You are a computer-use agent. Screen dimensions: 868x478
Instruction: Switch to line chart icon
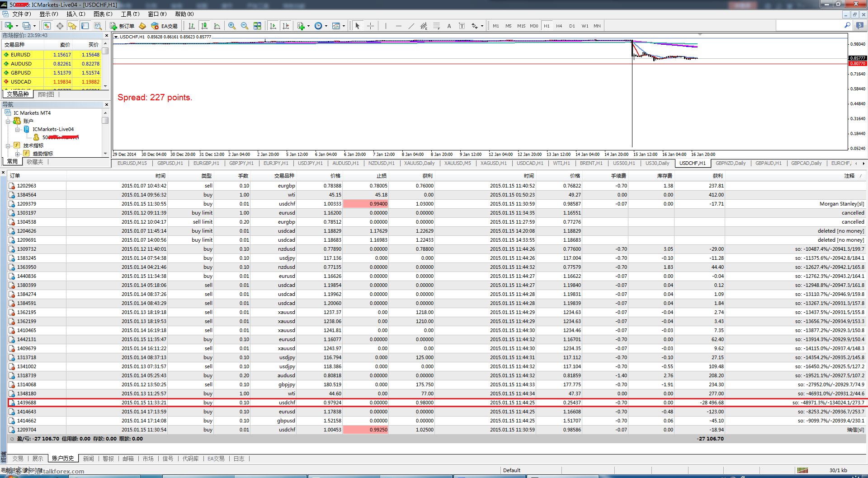[x=217, y=26]
